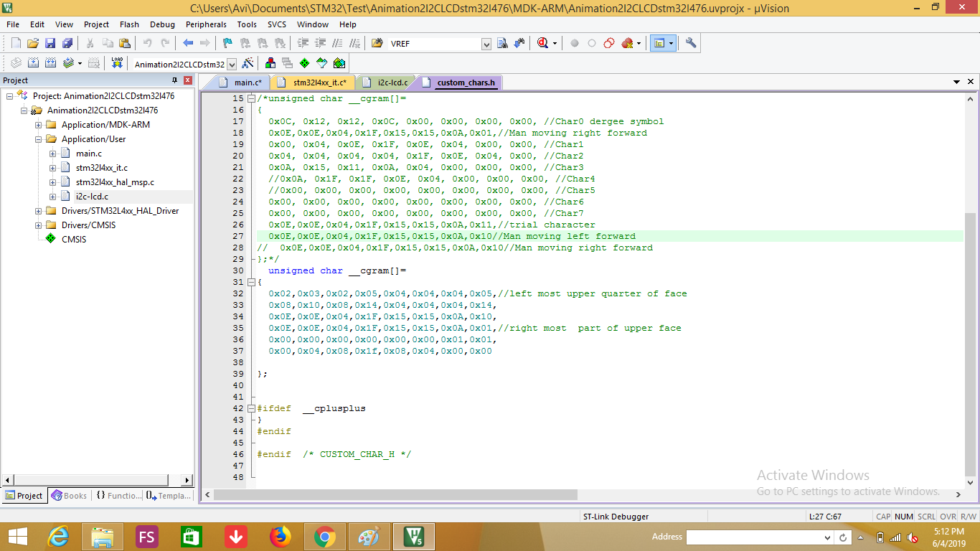Create a new file with the New icon

[x=16, y=43]
